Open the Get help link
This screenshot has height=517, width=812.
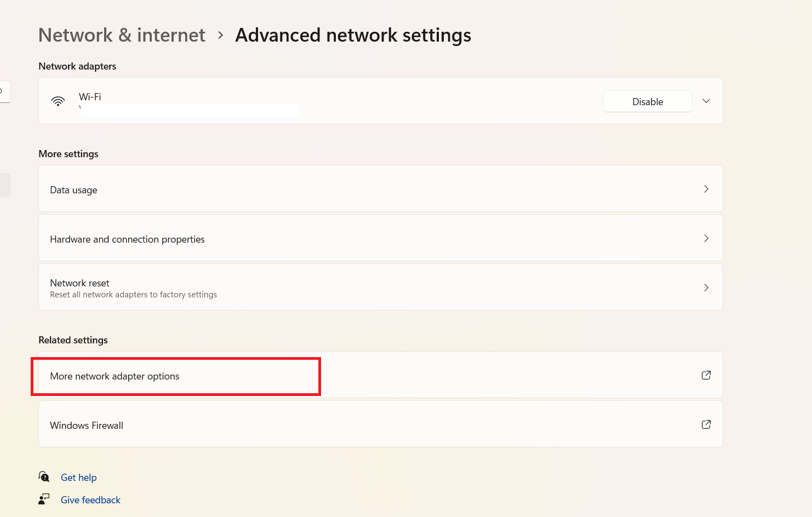pos(78,478)
